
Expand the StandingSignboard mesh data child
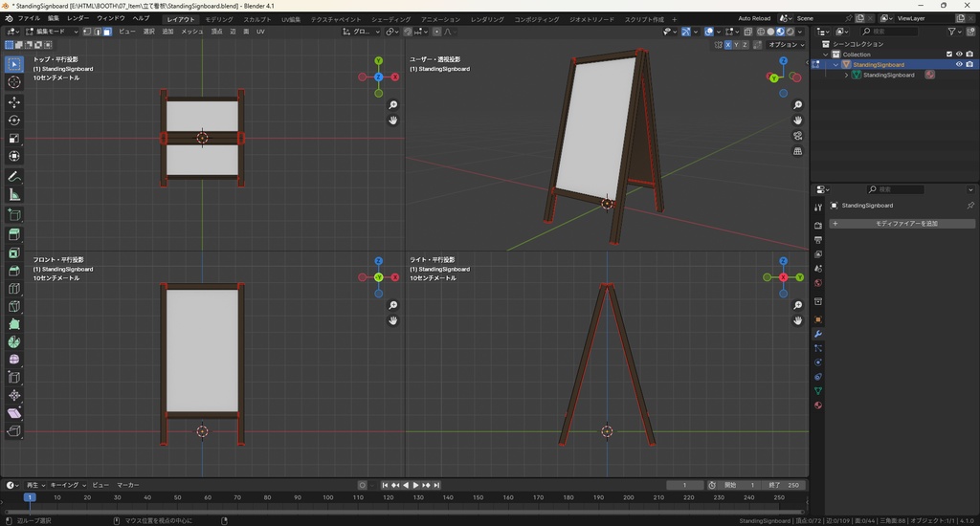pyautogui.click(x=847, y=75)
